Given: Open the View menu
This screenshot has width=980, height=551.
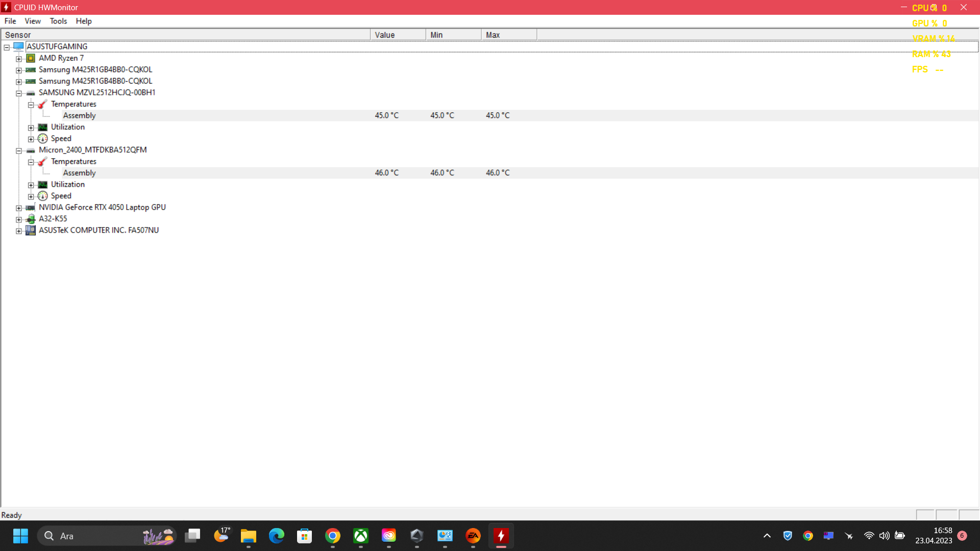Looking at the screenshot, I should tap(33, 21).
